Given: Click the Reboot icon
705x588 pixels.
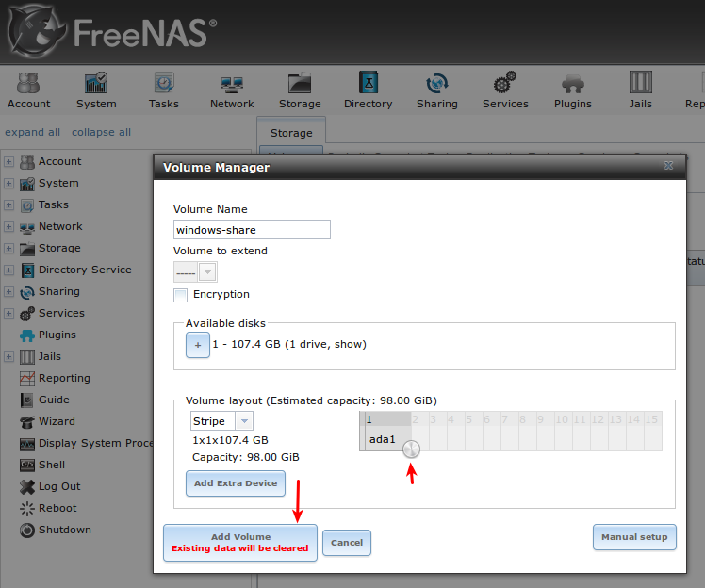Looking at the screenshot, I should 27,509.
